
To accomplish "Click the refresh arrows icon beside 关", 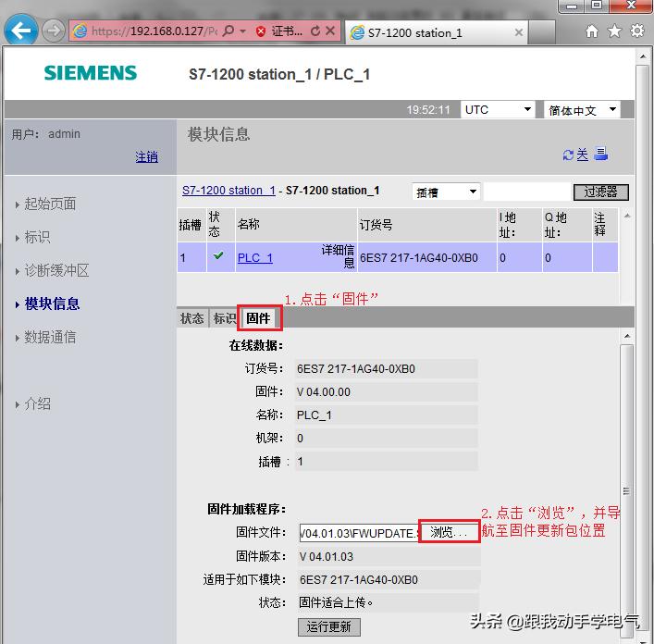I will [x=568, y=155].
